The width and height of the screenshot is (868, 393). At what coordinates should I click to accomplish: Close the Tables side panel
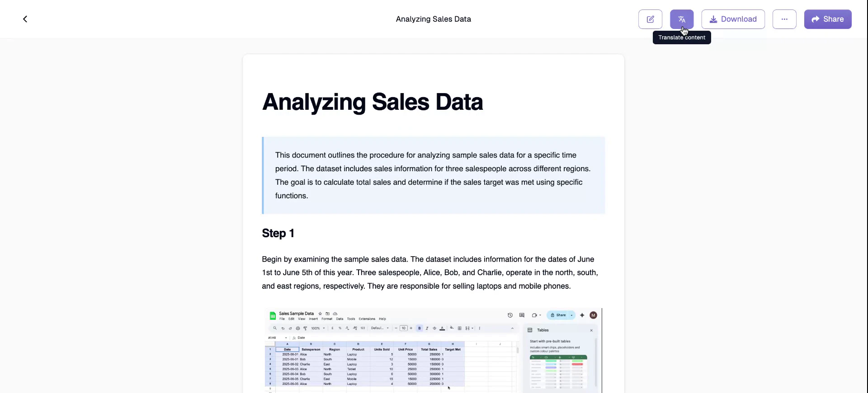pos(591,330)
